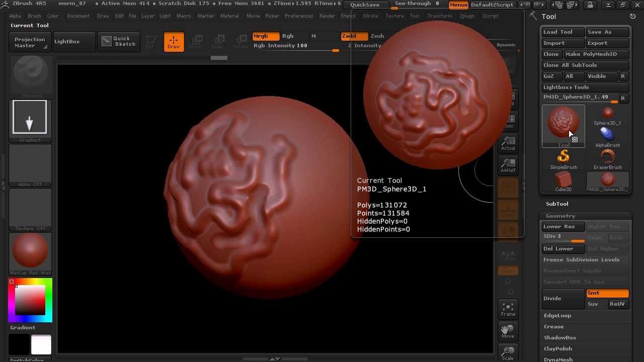The height and width of the screenshot is (362, 644).
Task: Toggle Zsub mode
Action: (x=377, y=36)
